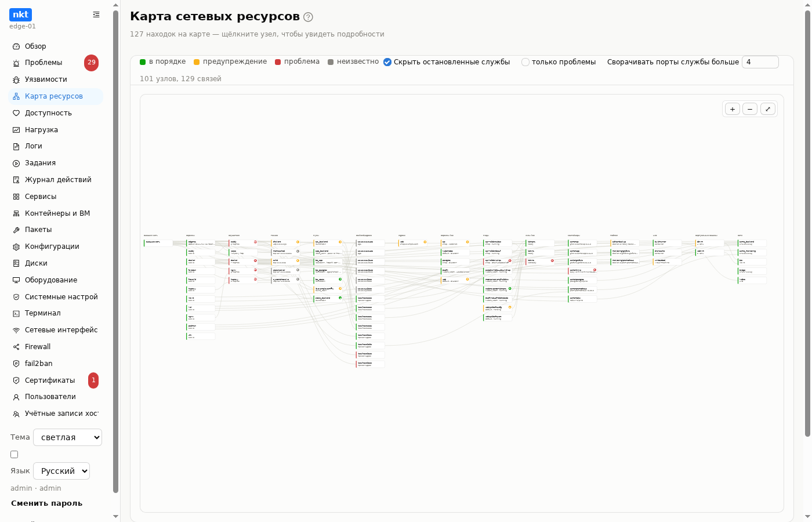Screen dimensions: 812x522
Task: Zoom in the map with the plus button
Action: [733, 109]
